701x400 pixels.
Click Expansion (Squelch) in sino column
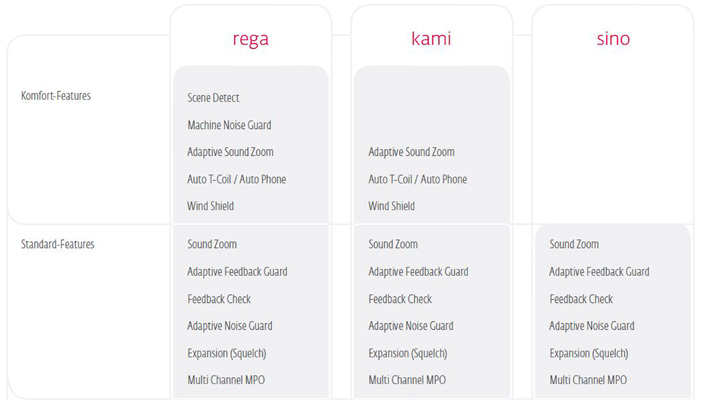[589, 353]
